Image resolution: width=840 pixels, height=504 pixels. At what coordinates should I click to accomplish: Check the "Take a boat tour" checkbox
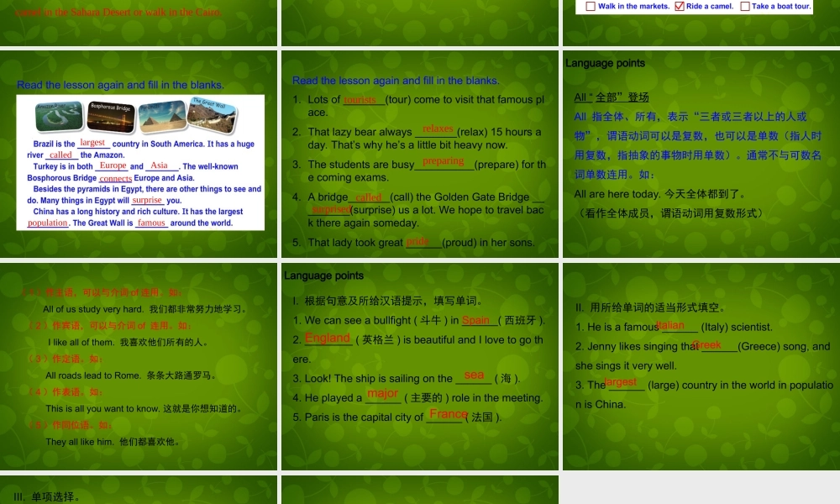pyautogui.click(x=743, y=7)
